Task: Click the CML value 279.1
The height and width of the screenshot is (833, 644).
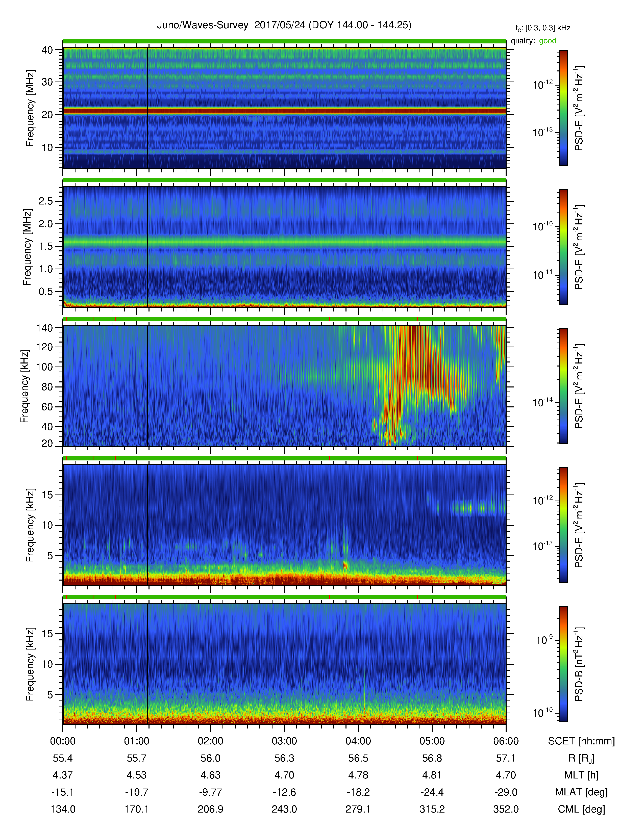Action: 358,809
